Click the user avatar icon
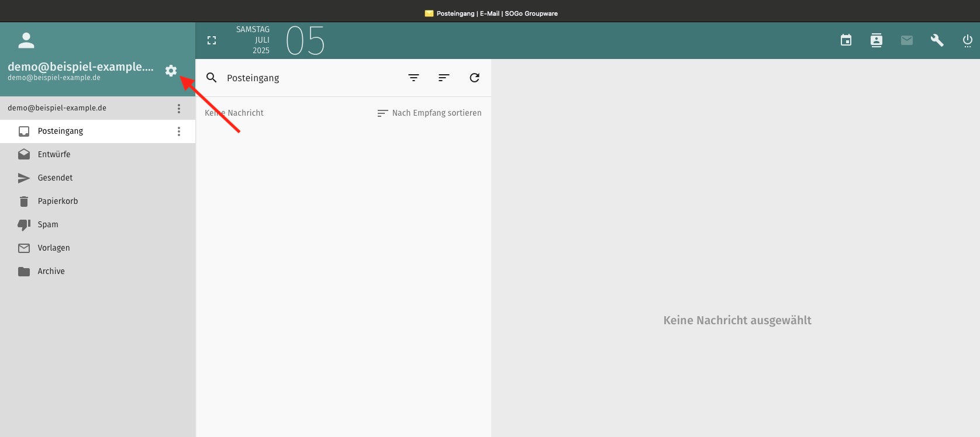 point(26,40)
